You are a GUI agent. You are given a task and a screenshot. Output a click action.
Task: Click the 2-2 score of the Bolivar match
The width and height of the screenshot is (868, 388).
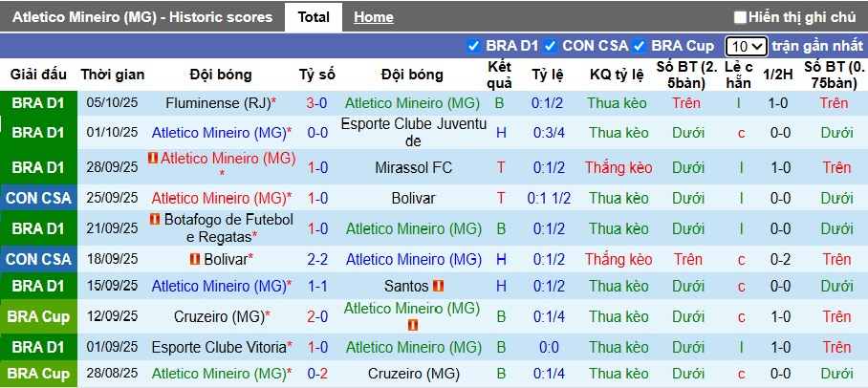click(317, 260)
